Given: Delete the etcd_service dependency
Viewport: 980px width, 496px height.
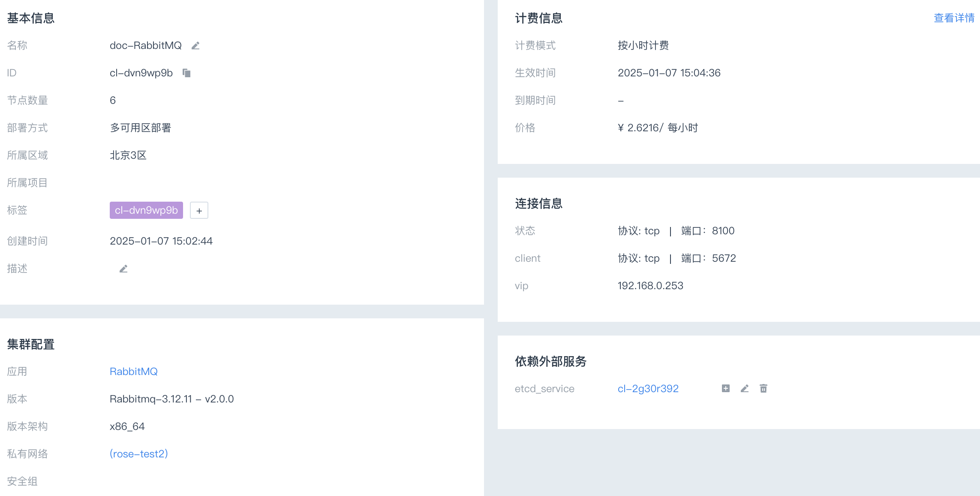Looking at the screenshot, I should click(x=764, y=388).
